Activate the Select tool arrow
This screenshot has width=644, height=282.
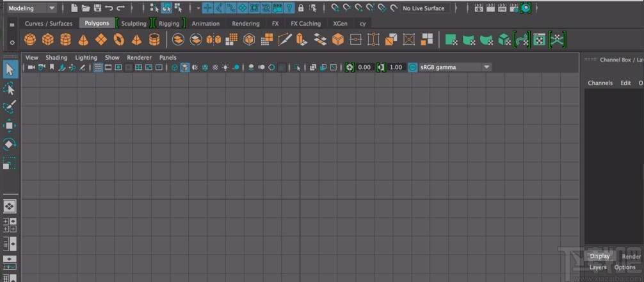click(10, 69)
